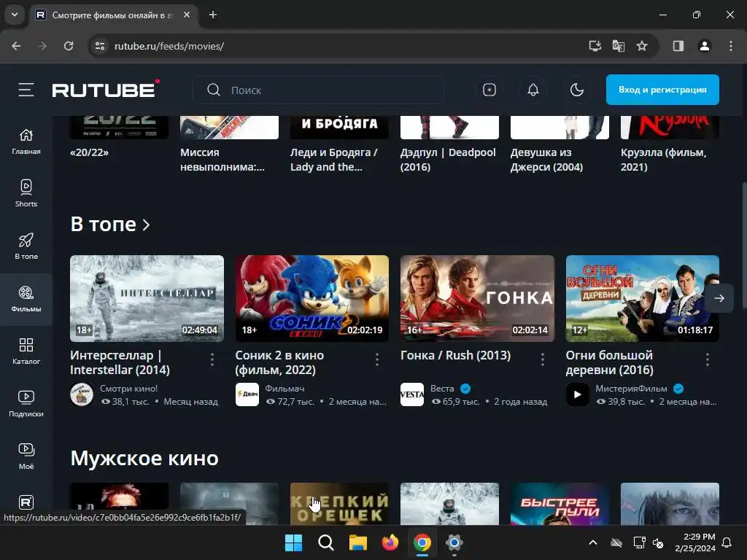The width and height of the screenshot is (747, 560).
Task: Click Веста channel avatar
Action: click(412, 394)
